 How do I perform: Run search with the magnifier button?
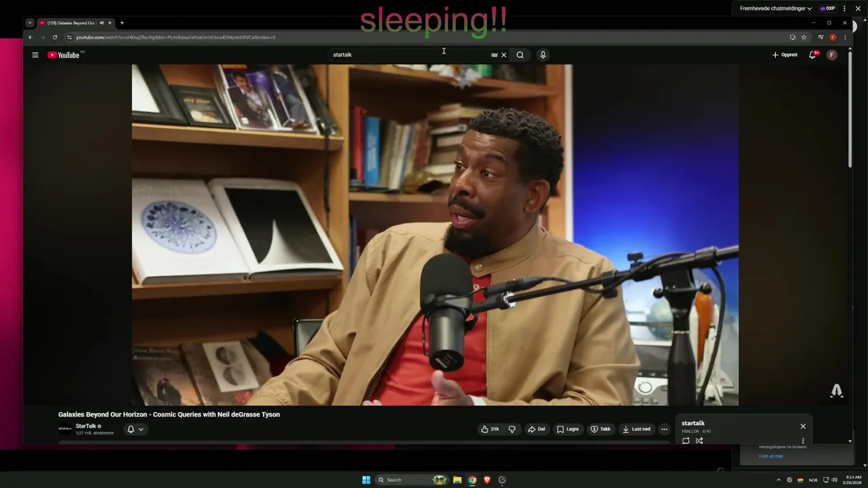pos(520,55)
